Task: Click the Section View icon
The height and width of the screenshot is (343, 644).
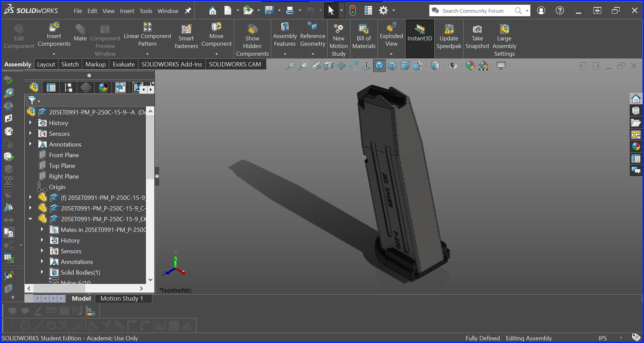Action: pos(329,66)
